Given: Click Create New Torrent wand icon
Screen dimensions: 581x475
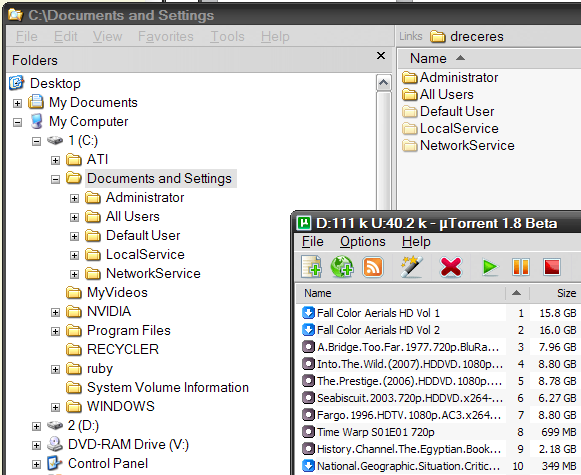Looking at the screenshot, I should [412, 266].
